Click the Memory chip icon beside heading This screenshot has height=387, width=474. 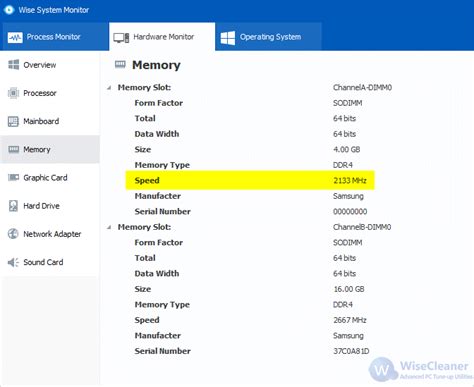click(120, 64)
